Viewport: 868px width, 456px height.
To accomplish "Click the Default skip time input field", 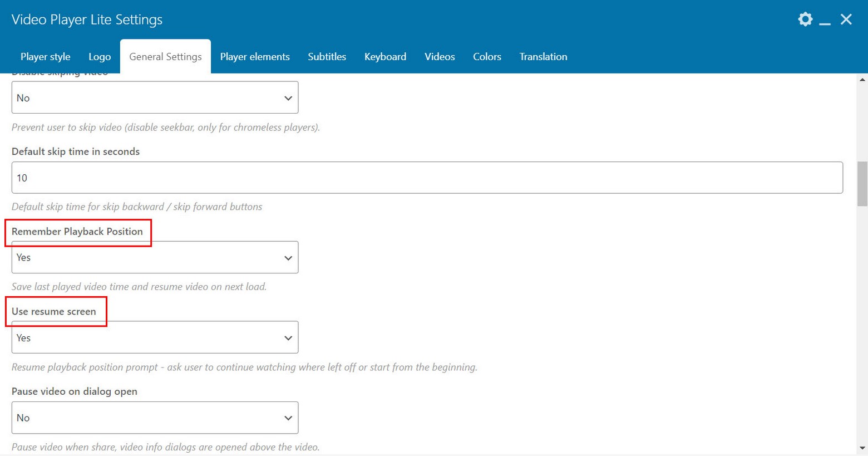I will (x=427, y=178).
